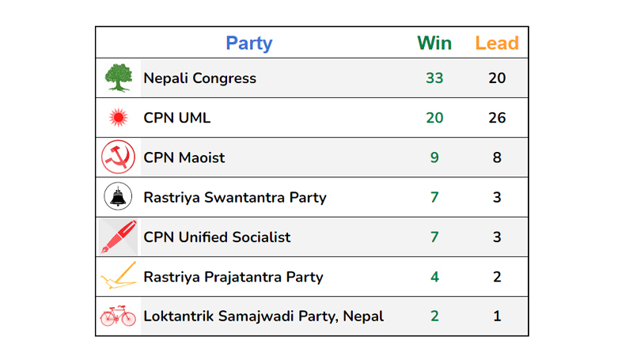Click the Rastriya Swantantra Party name
The height and width of the screenshot is (364, 633).
coord(235,197)
